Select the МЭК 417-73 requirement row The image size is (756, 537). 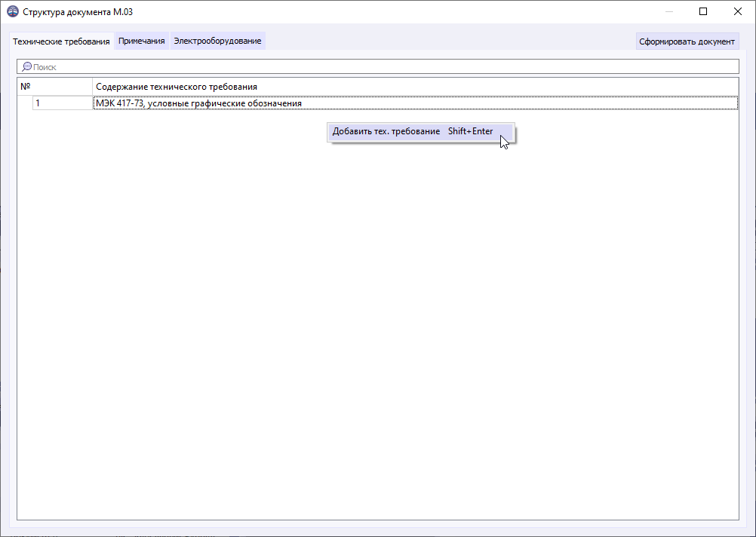302,103
